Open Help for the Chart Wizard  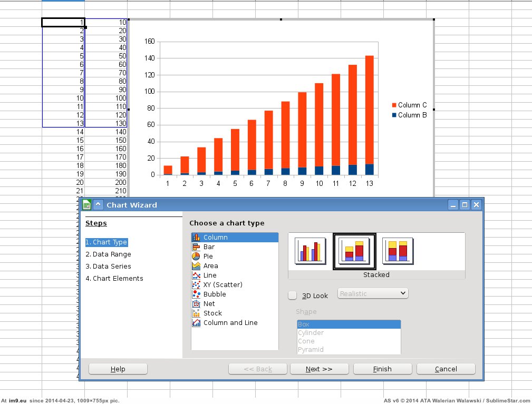click(x=118, y=369)
